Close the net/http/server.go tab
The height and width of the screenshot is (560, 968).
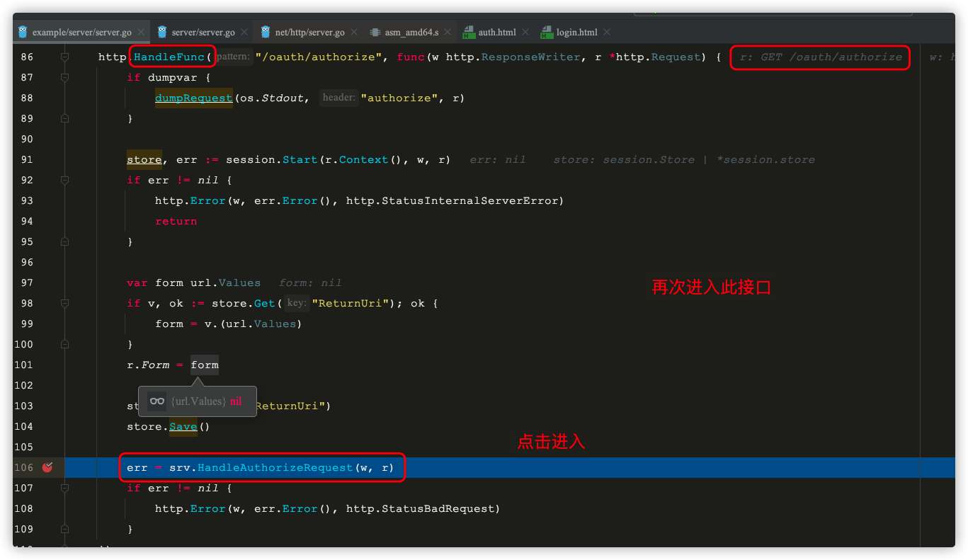click(354, 33)
